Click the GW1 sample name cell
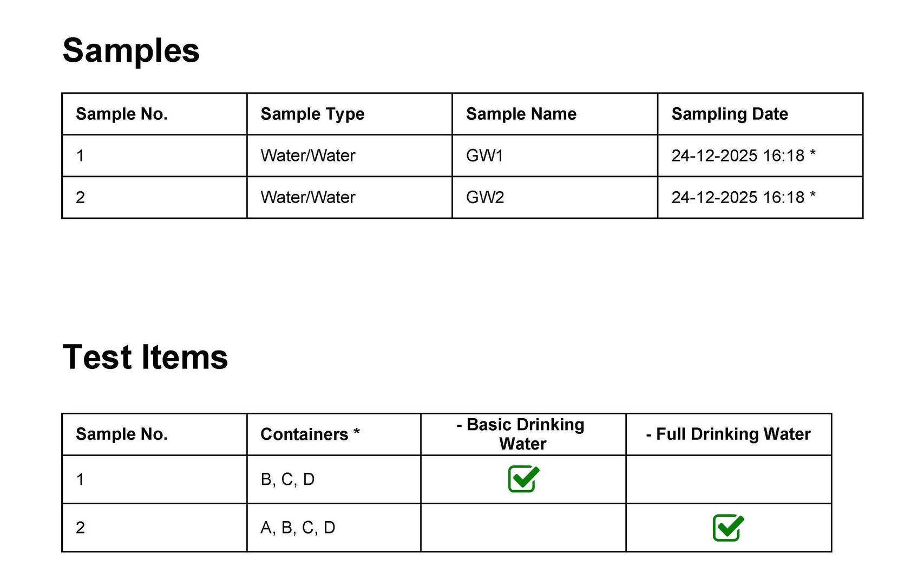Viewport: 924px width, 585px height. [484, 155]
